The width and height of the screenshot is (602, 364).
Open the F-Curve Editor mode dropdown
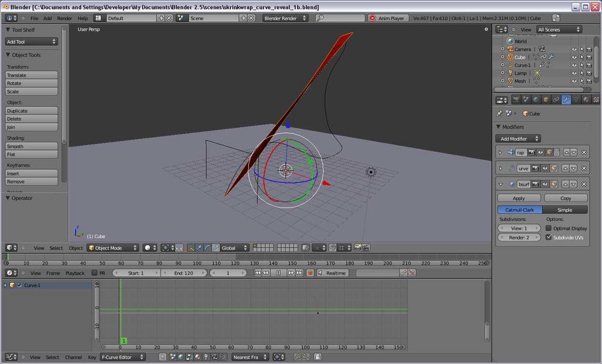pyautogui.click(x=122, y=357)
